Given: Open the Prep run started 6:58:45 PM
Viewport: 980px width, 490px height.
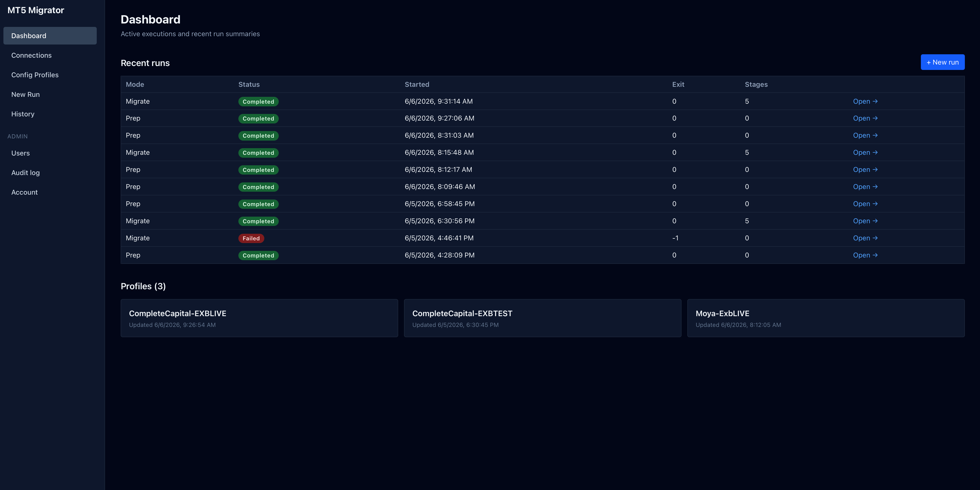Looking at the screenshot, I should tap(865, 204).
